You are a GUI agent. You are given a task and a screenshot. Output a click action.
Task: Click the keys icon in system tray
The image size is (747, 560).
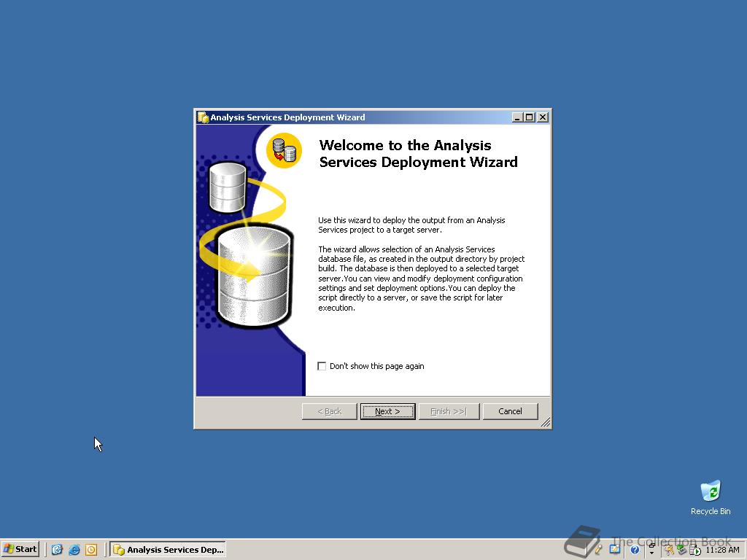670,550
